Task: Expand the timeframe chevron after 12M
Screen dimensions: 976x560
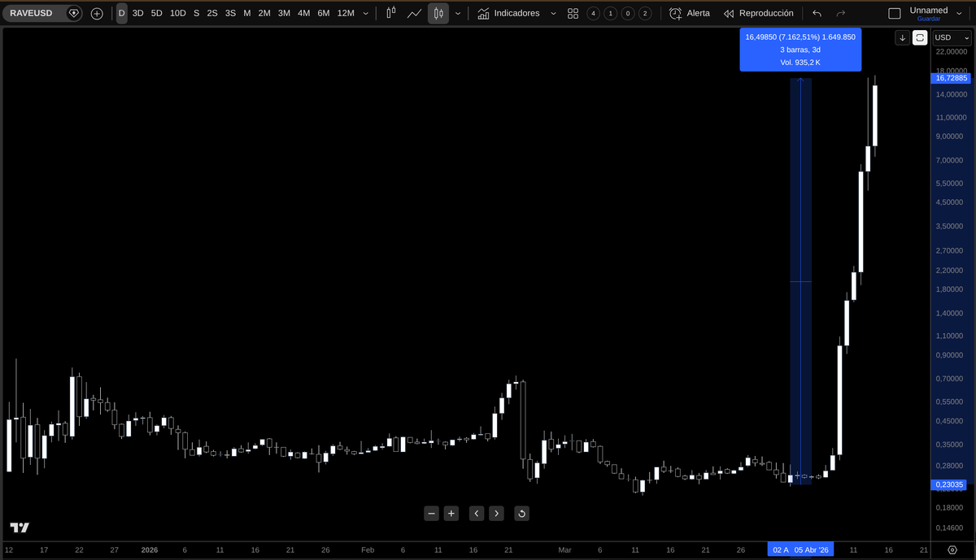Action: pos(365,13)
